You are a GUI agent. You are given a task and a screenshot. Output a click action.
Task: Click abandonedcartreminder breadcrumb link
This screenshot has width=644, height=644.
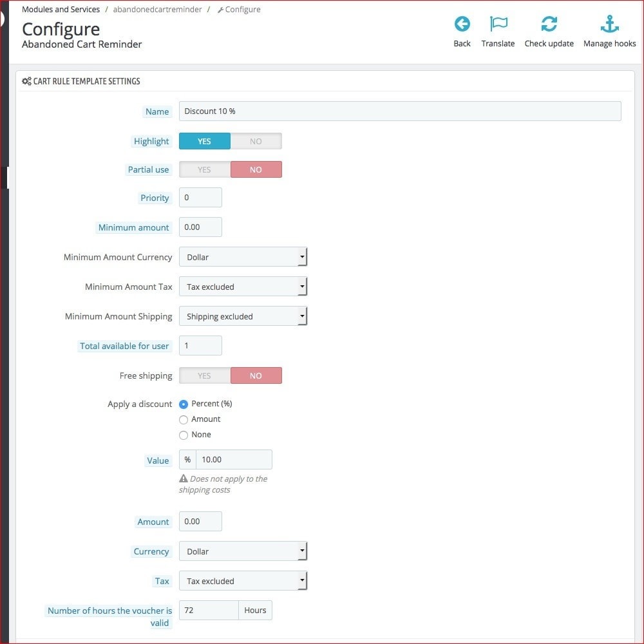coord(157,10)
